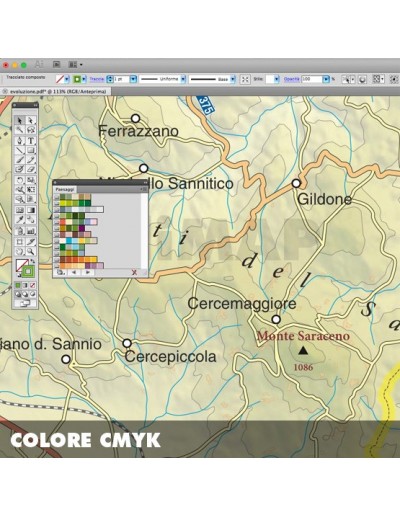400x517 pixels.
Task: Open the Stile graphic style dropdown
Action: [x=277, y=79]
